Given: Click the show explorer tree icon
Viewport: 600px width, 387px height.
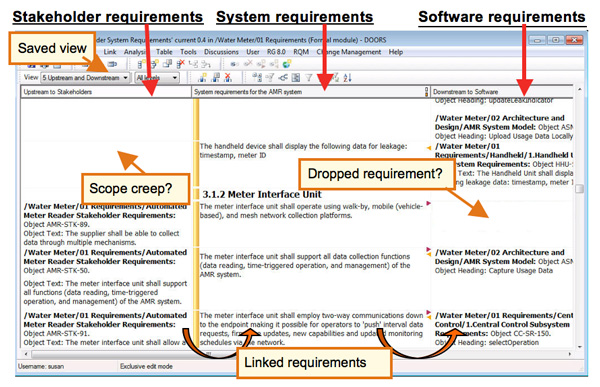Looking at the screenshot, I should [257, 78].
